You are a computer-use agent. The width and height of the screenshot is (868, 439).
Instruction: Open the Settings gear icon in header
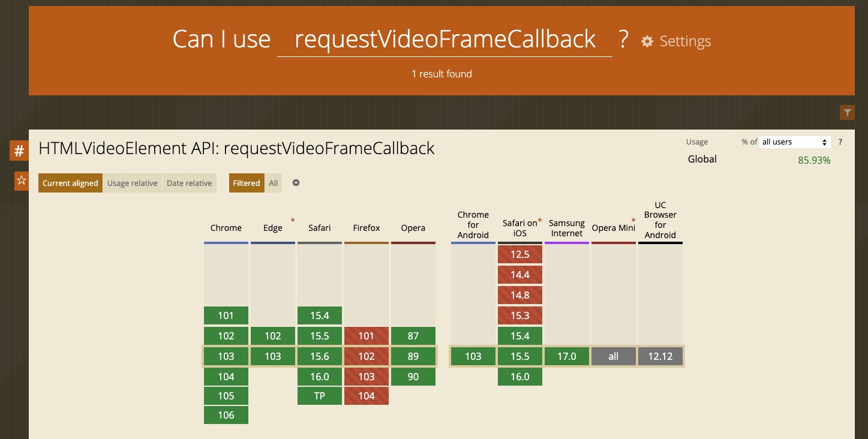(x=647, y=41)
